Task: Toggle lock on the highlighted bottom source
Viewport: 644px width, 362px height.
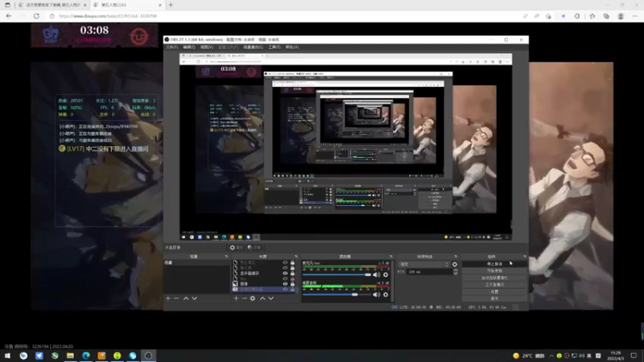Action: (292, 290)
